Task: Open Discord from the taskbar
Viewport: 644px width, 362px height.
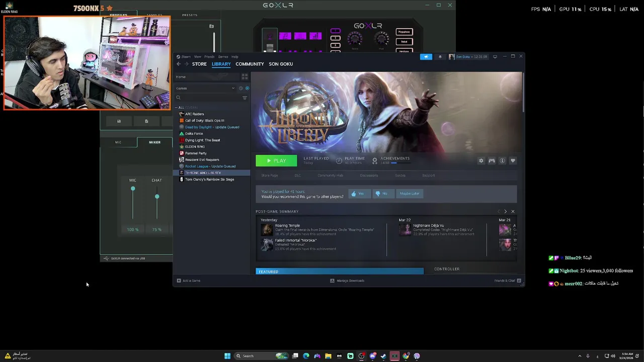Action: [372, 356]
